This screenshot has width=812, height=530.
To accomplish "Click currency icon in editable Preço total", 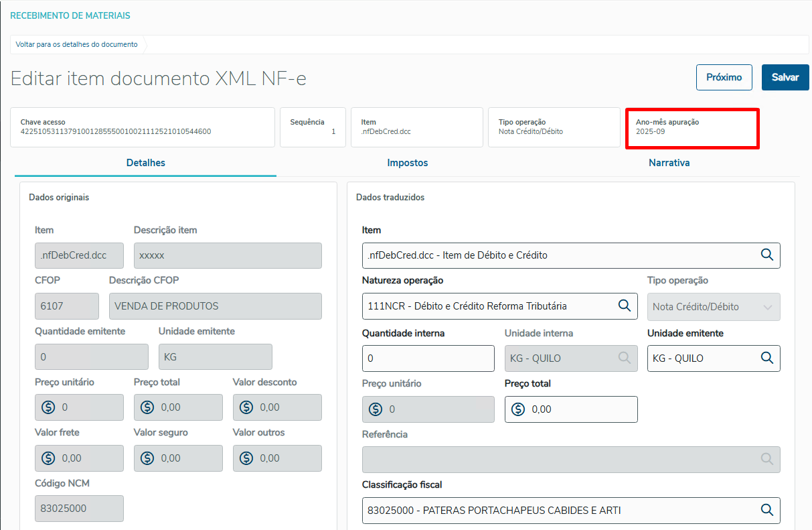I will click(x=518, y=409).
